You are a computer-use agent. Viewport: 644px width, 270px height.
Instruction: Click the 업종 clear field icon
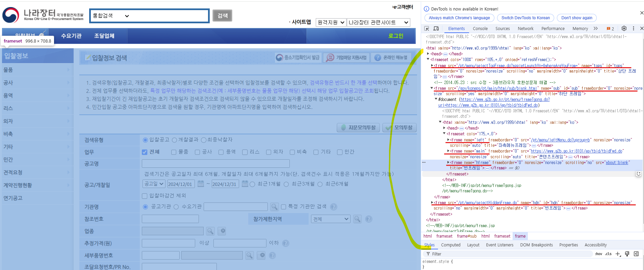pos(222,231)
